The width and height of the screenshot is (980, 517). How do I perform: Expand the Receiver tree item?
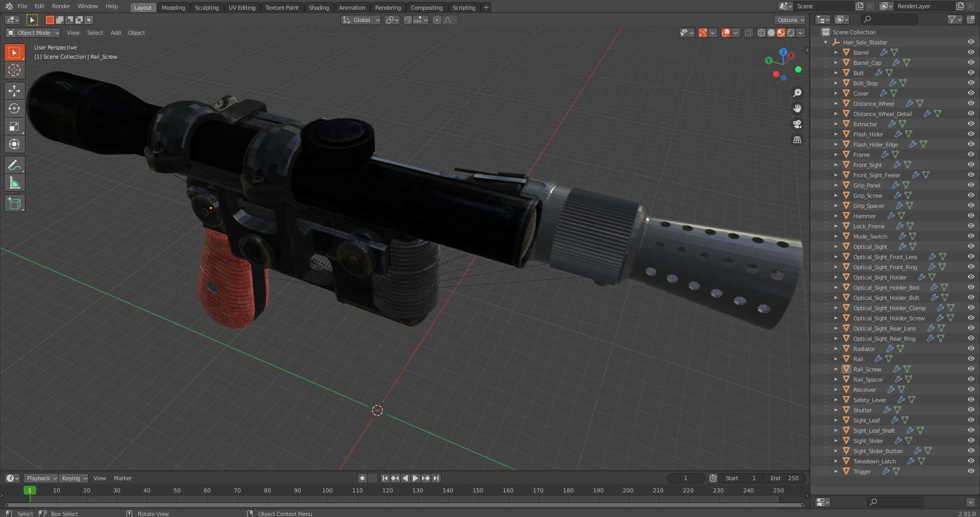tap(836, 390)
